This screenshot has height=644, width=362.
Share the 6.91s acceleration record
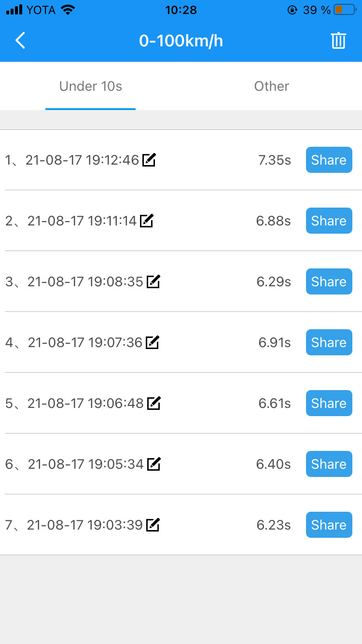tap(329, 342)
